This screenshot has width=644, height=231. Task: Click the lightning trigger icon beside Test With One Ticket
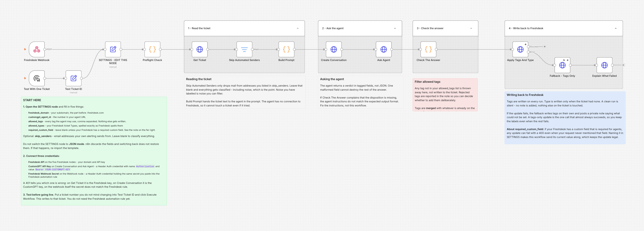[x=25, y=78]
